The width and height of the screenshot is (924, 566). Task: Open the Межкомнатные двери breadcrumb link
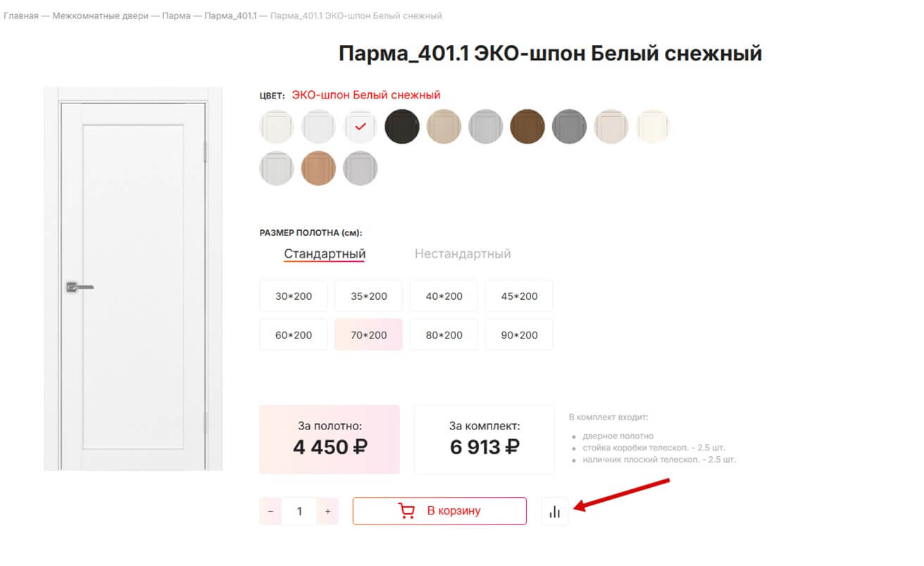point(100,15)
